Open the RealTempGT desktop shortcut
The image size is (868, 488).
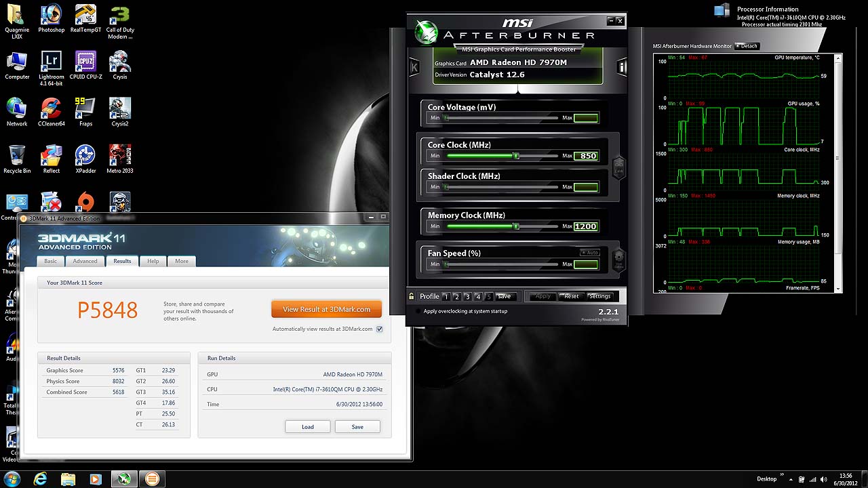click(x=85, y=19)
